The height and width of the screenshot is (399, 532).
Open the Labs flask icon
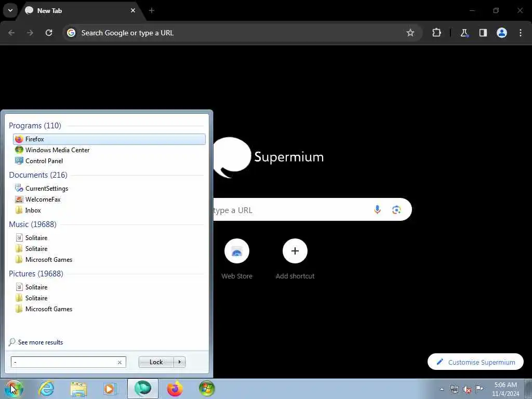coord(464,33)
